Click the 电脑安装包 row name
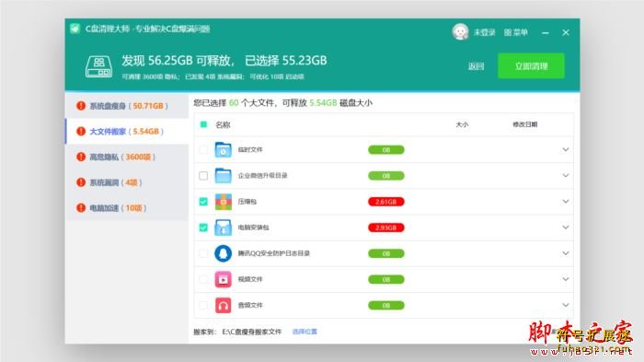 click(x=253, y=228)
